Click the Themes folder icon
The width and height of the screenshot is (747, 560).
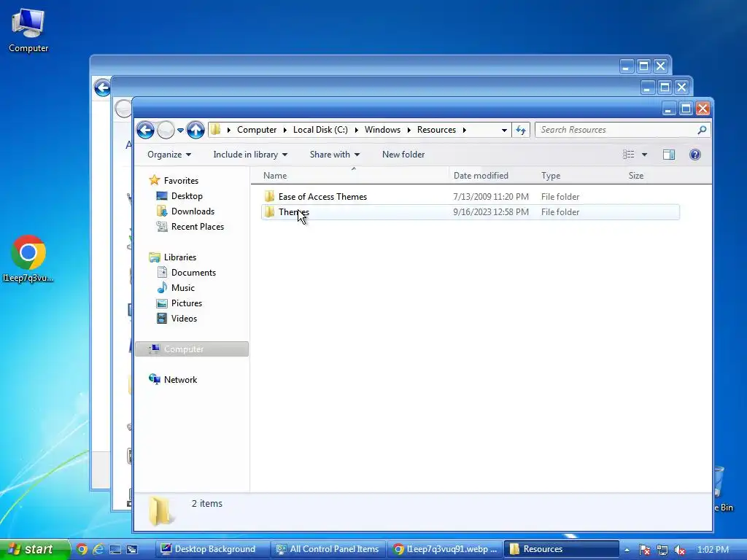click(x=270, y=211)
